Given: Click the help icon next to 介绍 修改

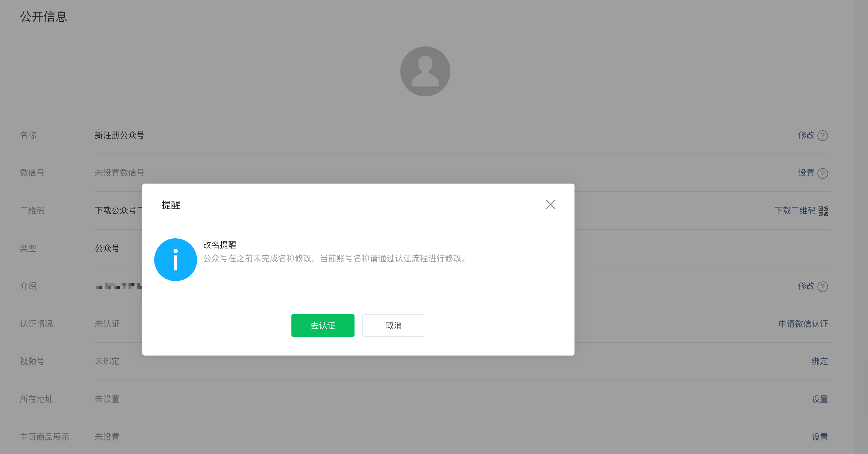Looking at the screenshot, I should 822,286.
